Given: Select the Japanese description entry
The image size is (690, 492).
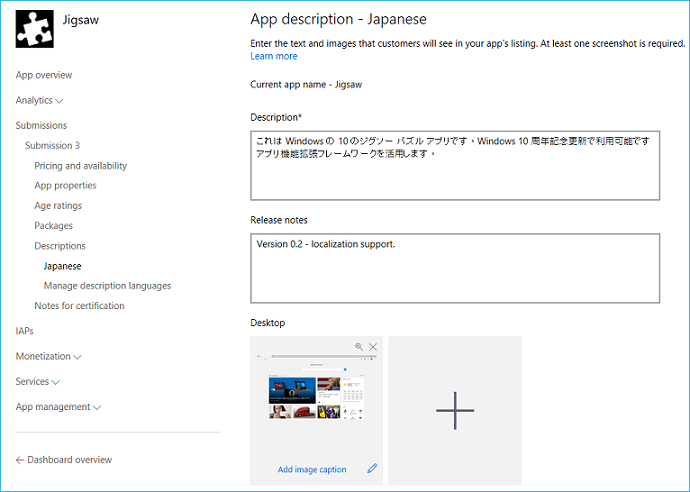Looking at the screenshot, I should (62, 266).
